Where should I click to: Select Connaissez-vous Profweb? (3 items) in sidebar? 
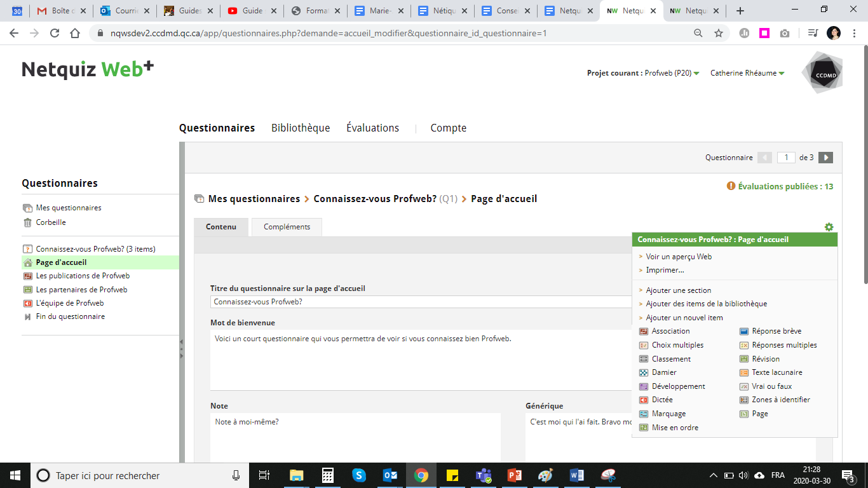pyautogui.click(x=95, y=249)
